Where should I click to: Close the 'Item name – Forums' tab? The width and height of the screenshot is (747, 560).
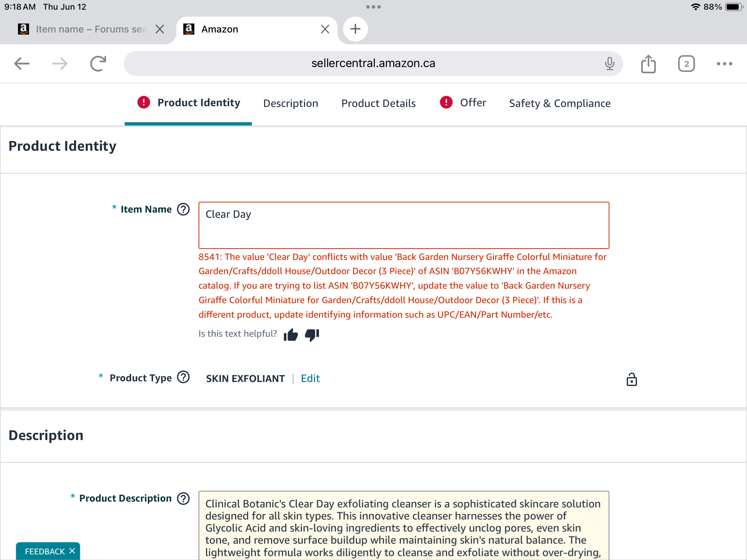point(160,29)
